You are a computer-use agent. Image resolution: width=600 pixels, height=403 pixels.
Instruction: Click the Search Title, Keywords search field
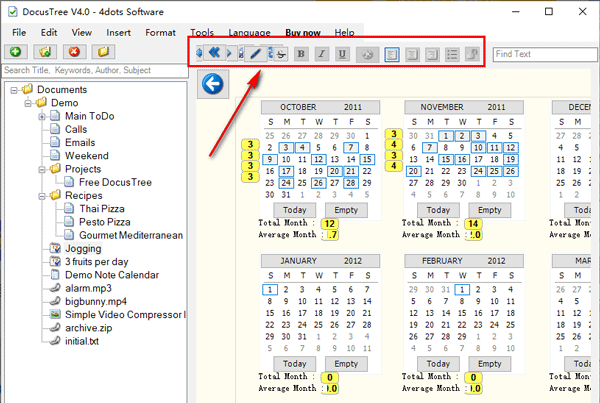click(95, 70)
